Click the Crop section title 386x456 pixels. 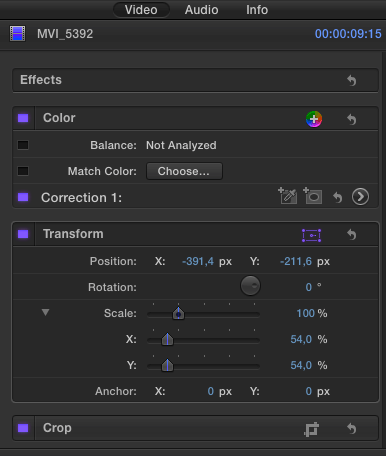[x=57, y=428]
